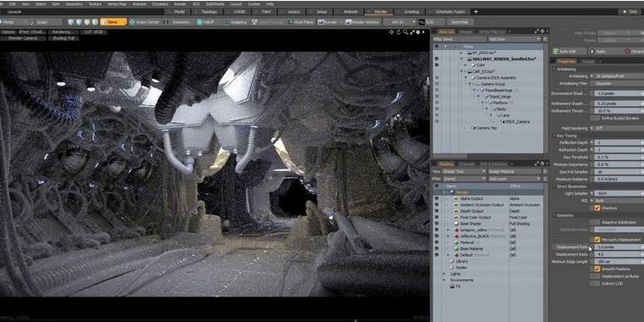The height and width of the screenshot is (322, 644).
Task: Select the Edges selection mode icon
Action: 79,22
